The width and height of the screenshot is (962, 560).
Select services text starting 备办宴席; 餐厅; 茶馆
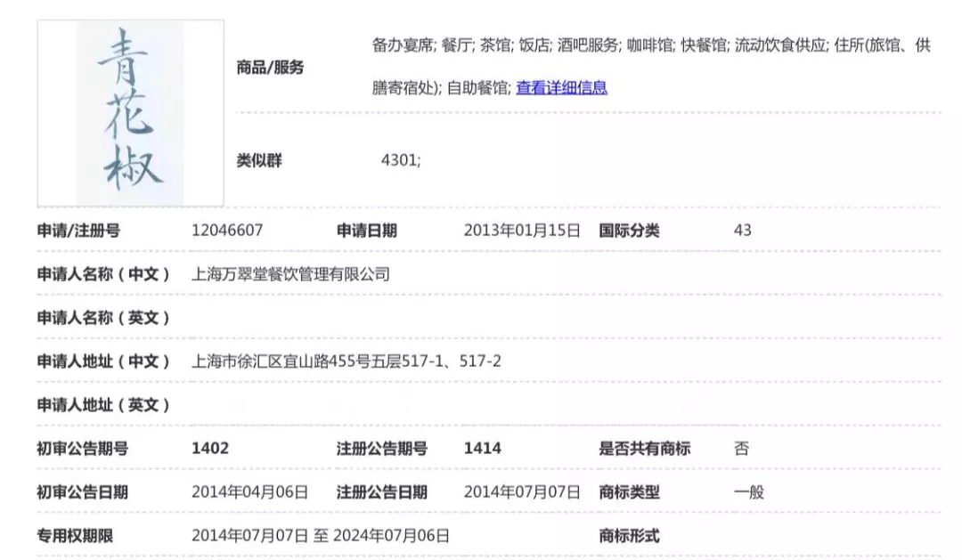[x=651, y=45]
